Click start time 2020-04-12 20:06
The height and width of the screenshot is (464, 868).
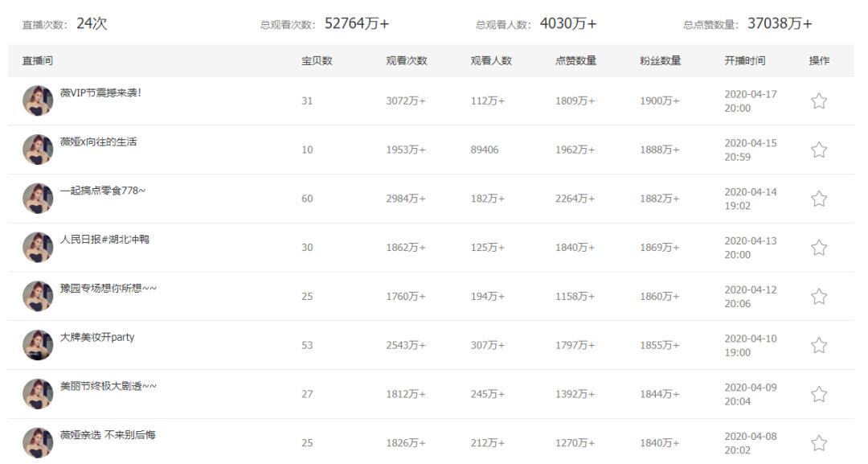click(x=751, y=296)
